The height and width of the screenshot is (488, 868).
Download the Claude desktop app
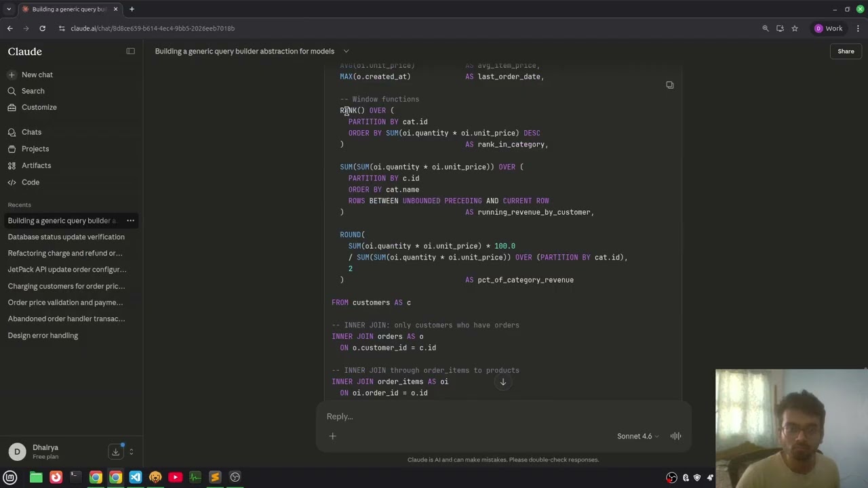coord(115,451)
